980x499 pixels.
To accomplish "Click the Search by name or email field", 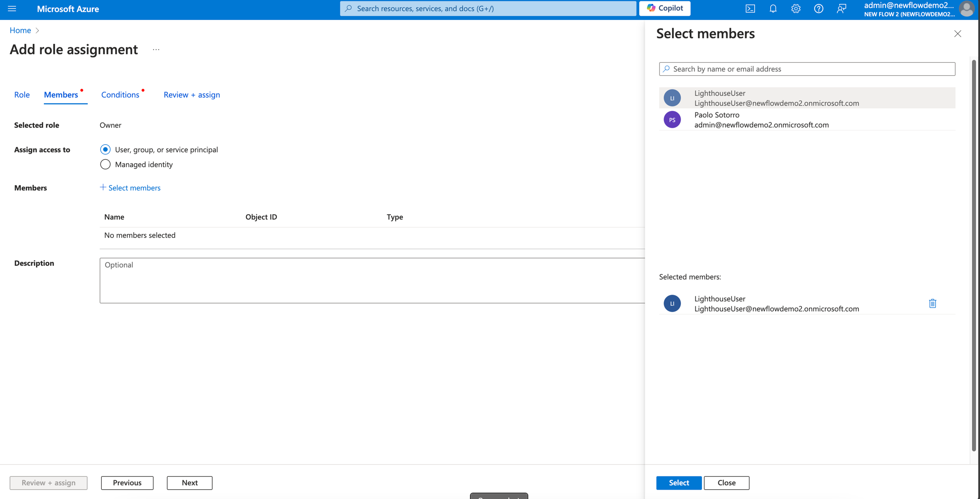I will [x=807, y=69].
